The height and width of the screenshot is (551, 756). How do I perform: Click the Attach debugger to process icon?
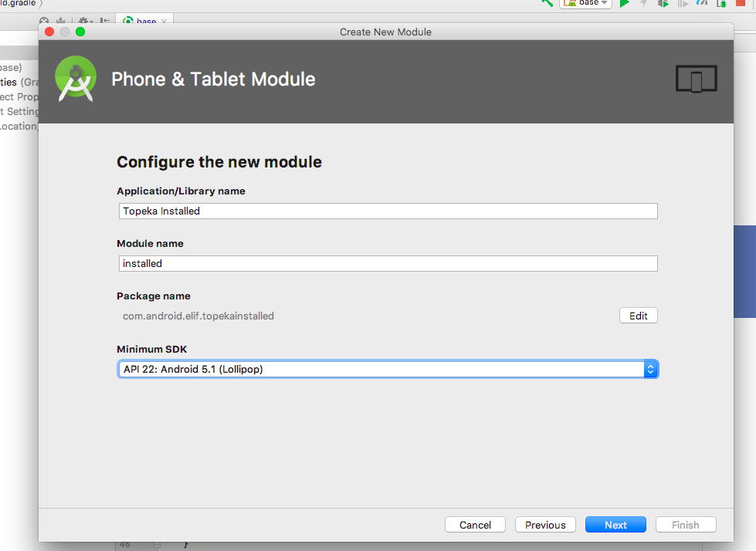pyautogui.click(x=721, y=3)
